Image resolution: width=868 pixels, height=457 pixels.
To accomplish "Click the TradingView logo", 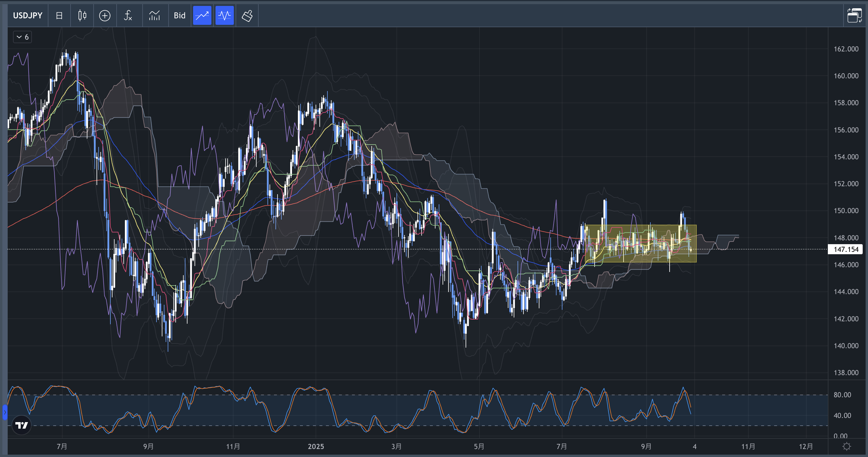I will (22, 425).
